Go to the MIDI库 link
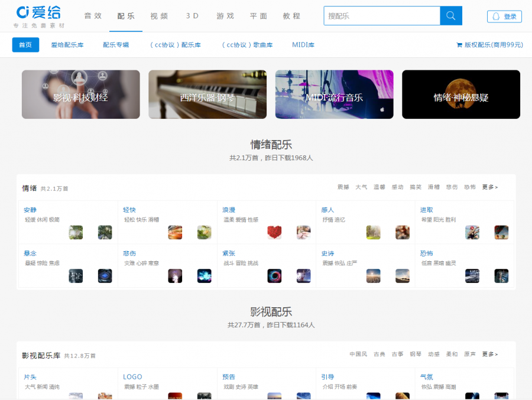This screenshot has width=532, height=400. coord(303,45)
